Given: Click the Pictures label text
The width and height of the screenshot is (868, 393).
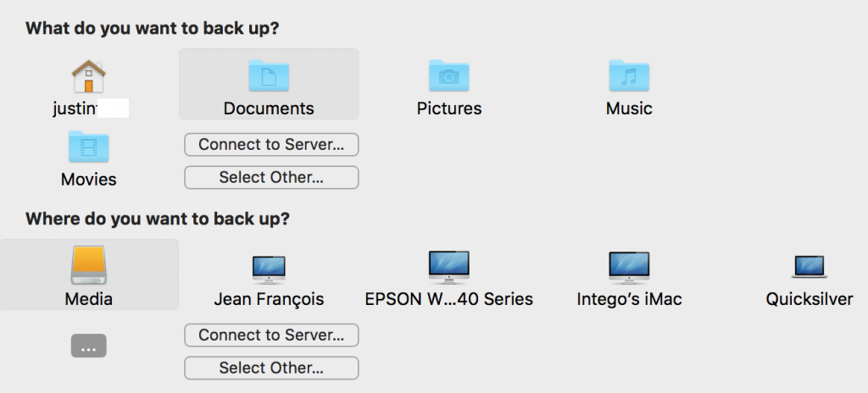Looking at the screenshot, I should [x=449, y=108].
